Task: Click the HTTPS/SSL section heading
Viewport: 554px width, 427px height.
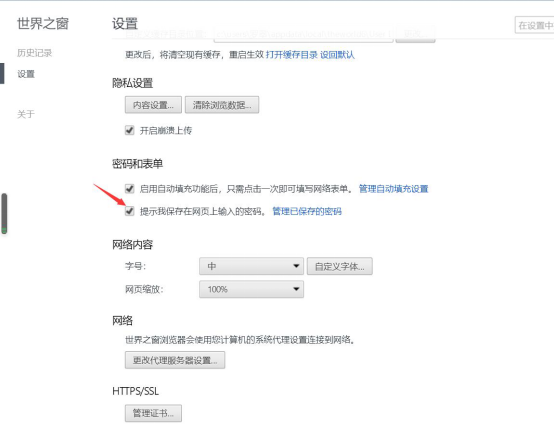Action: pos(135,391)
